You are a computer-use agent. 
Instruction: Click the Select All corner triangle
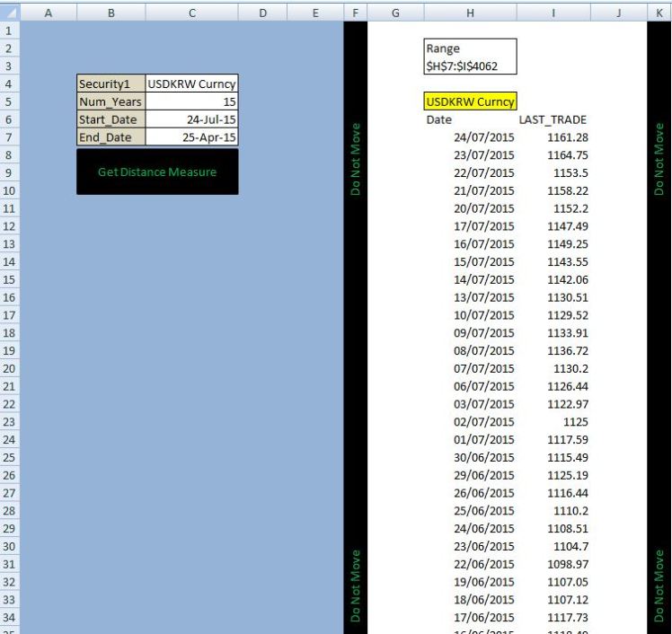[9, 13]
